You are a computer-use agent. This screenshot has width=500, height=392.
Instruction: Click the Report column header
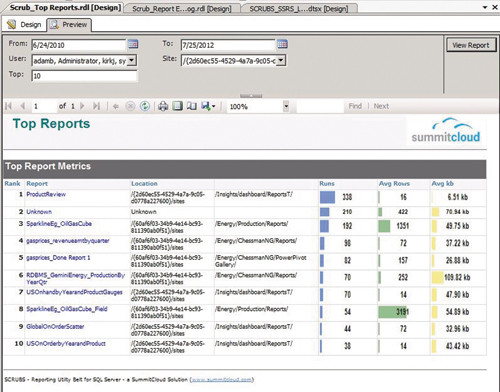[37, 184]
